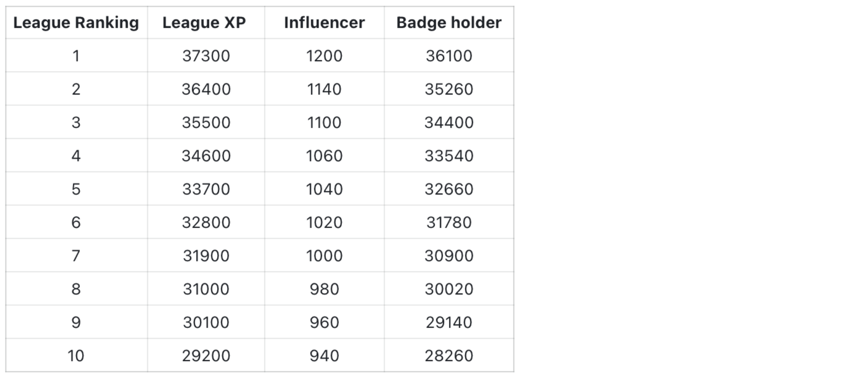
Task: Click Influencer cell 940
Action: pos(324,355)
